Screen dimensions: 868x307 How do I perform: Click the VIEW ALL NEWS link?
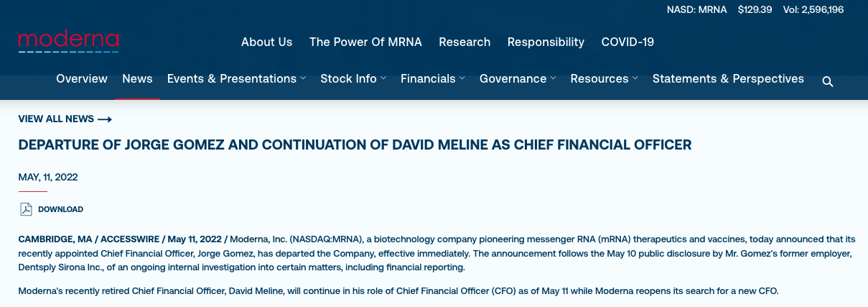pos(56,119)
